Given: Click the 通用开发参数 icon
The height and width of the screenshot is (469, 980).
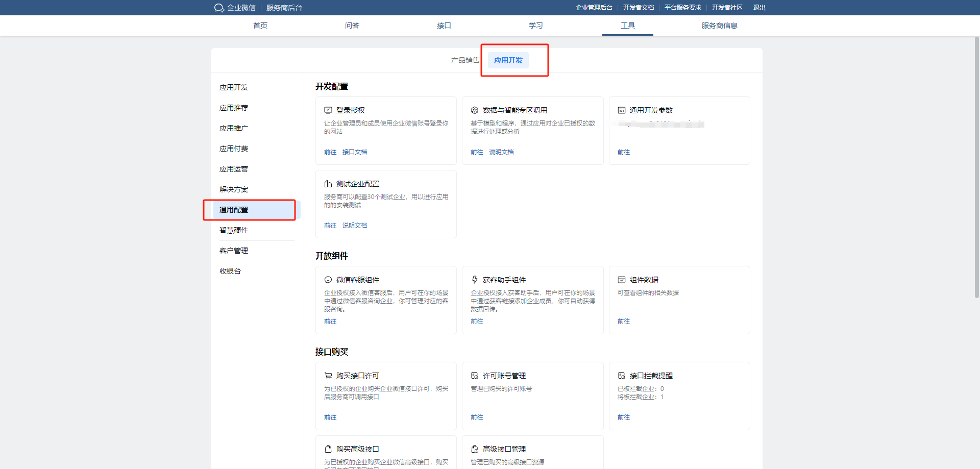Looking at the screenshot, I should coord(622,110).
